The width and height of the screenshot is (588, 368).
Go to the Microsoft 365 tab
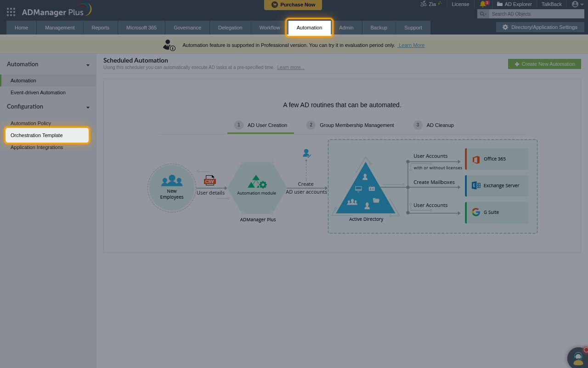141,28
